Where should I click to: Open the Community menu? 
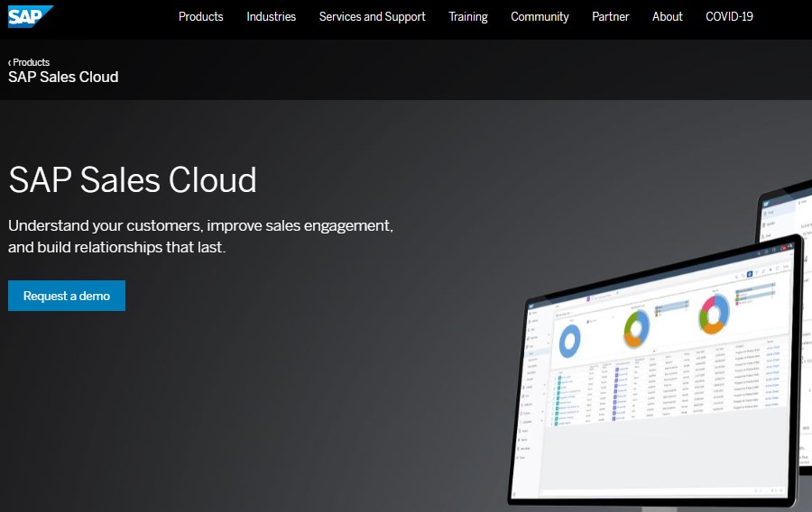(x=540, y=16)
